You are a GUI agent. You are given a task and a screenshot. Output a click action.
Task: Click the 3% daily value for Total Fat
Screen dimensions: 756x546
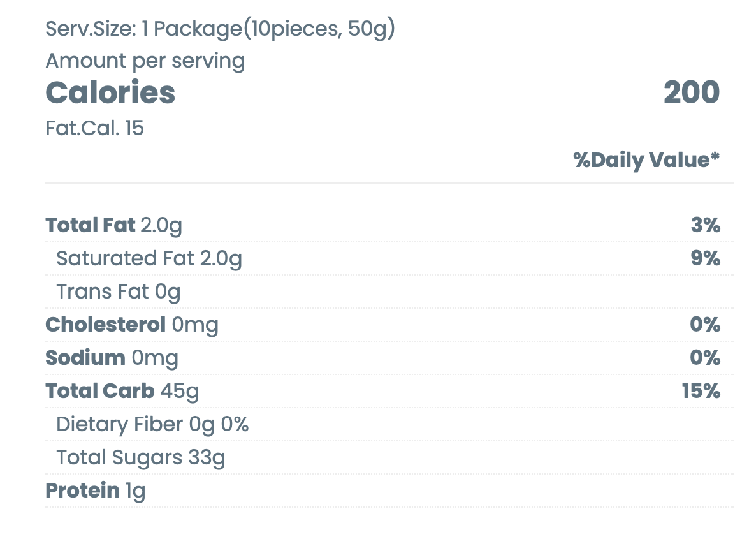coord(706,225)
